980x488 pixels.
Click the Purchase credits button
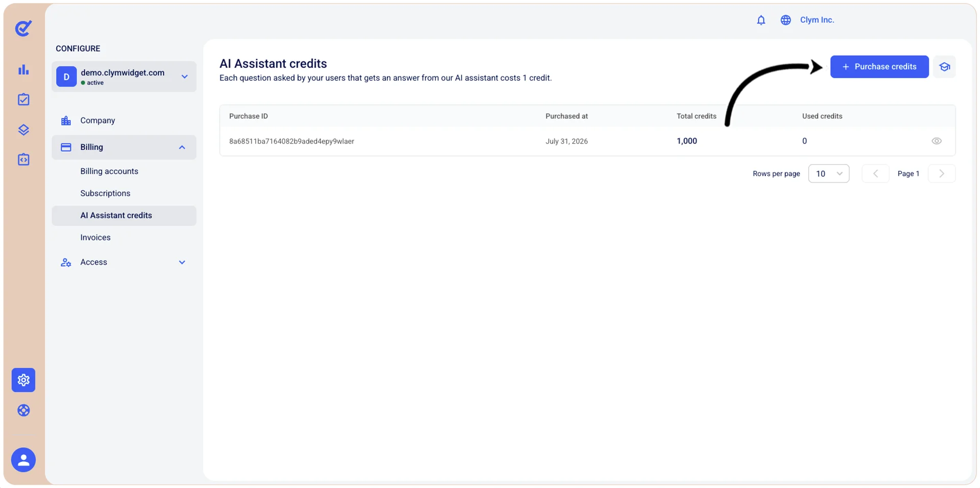(x=879, y=67)
